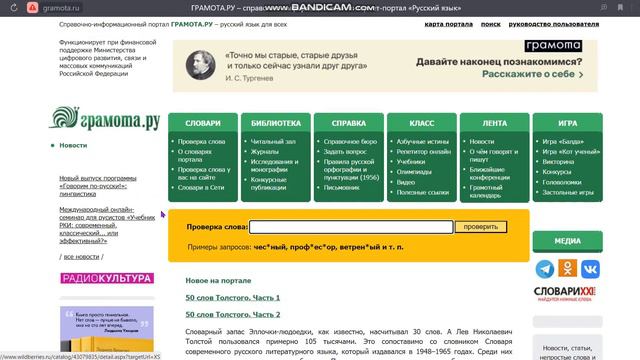The height and width of the screenshot is (360, 640).
Task: Open Ближайшие конференции item
Action: [489, 173]
